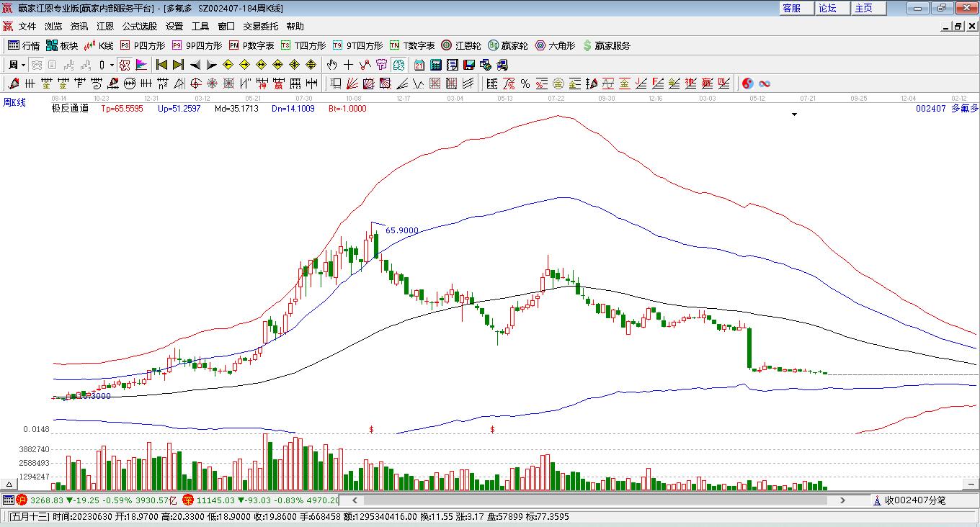Open the T四方形 tool
The image size is (980, 527).
[x=303, y=45]
